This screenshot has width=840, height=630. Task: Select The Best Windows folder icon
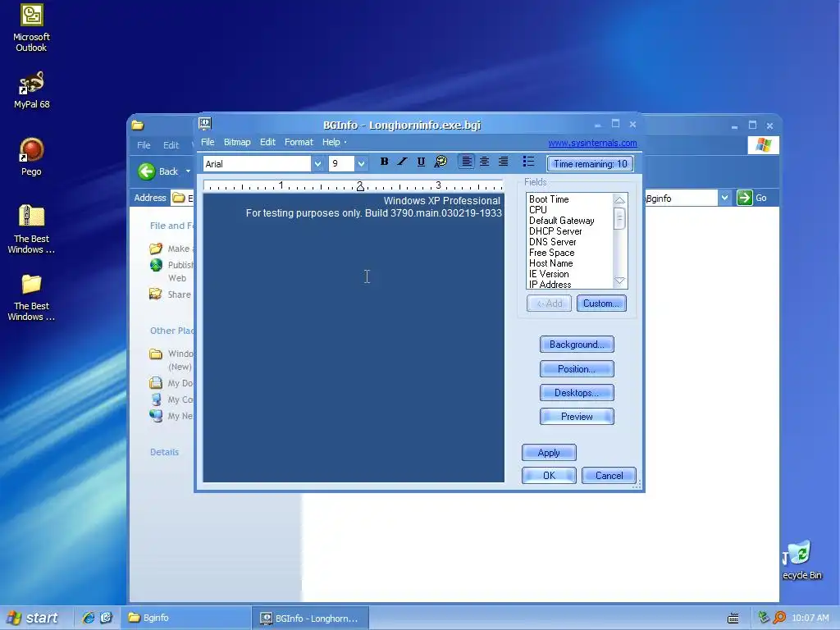click(x=31, y=297)
